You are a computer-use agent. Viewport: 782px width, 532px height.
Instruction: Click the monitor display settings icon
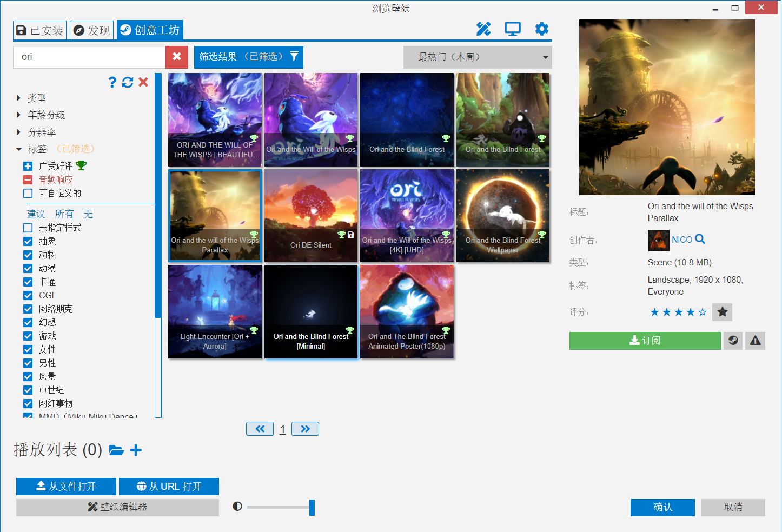pyautogui.click(x=512, y=29)
